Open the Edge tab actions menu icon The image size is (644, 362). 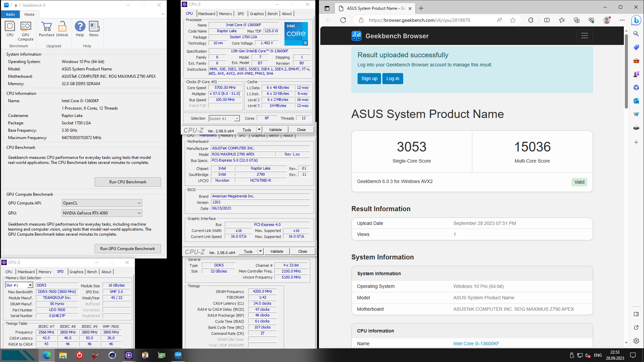click(327, 8)
